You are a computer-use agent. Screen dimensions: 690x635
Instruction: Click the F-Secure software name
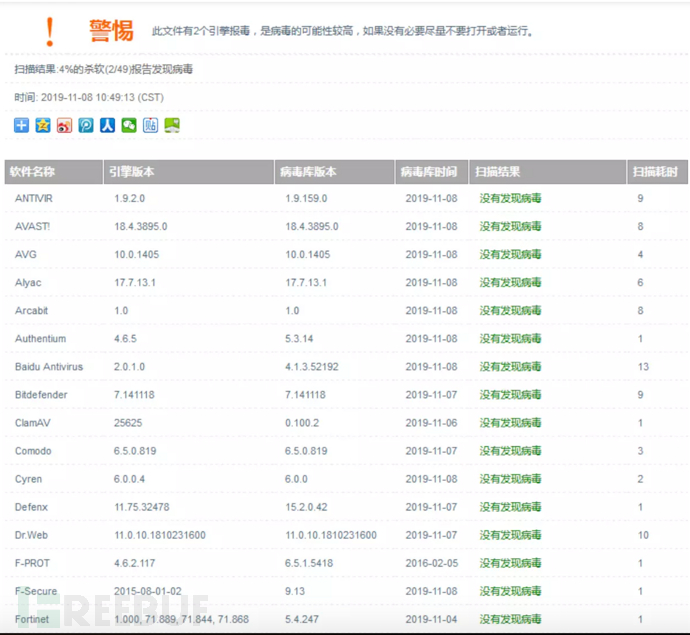click(x=36, y=591)
